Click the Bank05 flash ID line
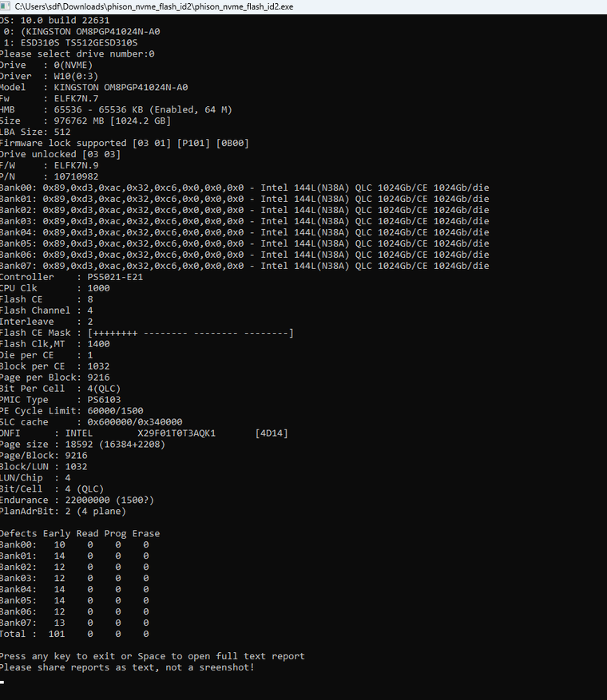This screenshot has height=700, width=607. [x=244, y=243]
